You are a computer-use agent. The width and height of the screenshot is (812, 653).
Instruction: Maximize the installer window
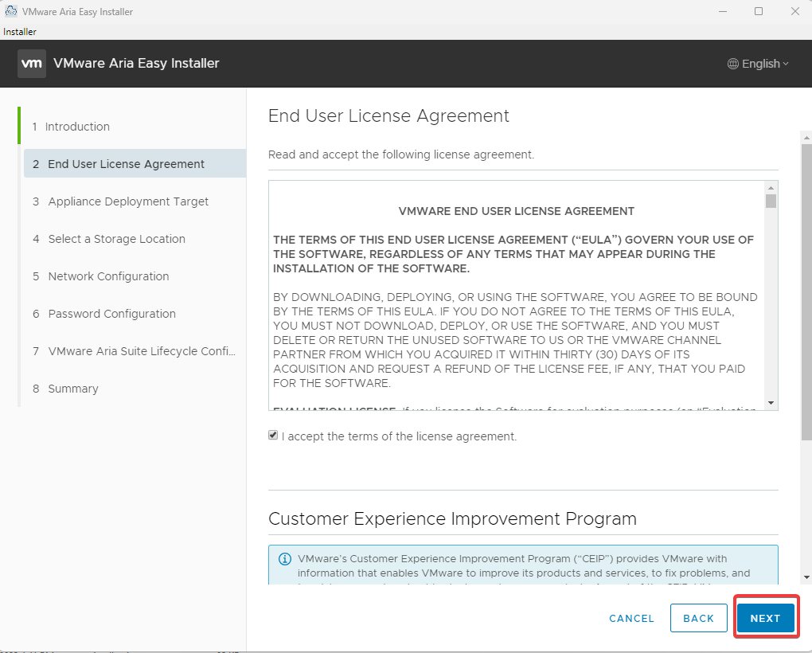coord(759,11)
